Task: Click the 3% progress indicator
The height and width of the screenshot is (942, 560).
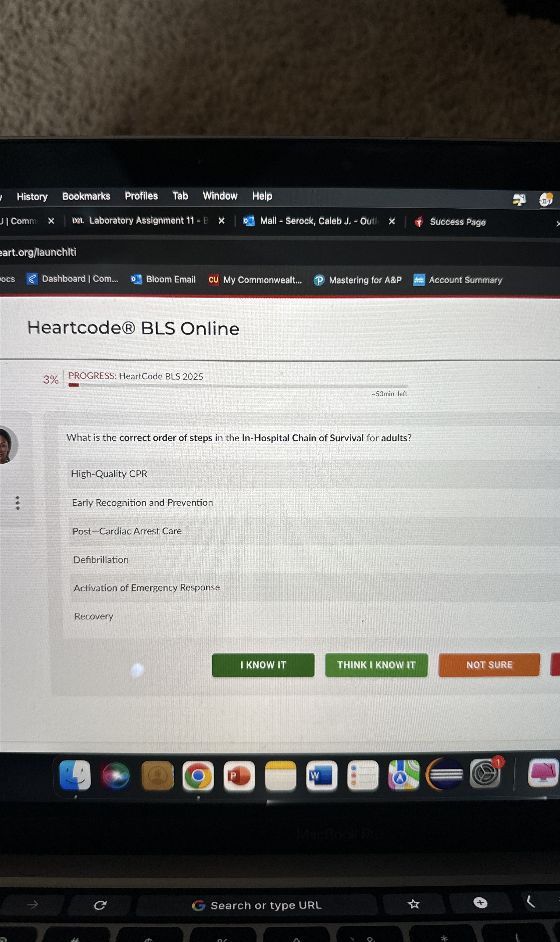Action: point(51,379)
